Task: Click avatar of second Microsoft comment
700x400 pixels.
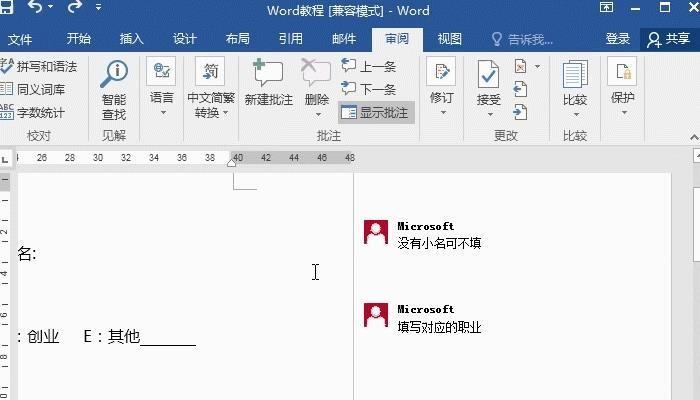Action: 375,315
